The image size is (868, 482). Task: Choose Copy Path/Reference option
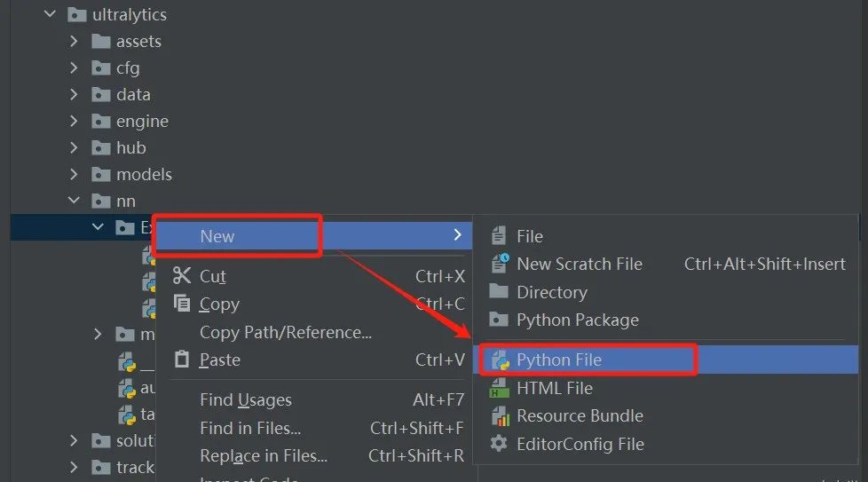pos(286,332)
